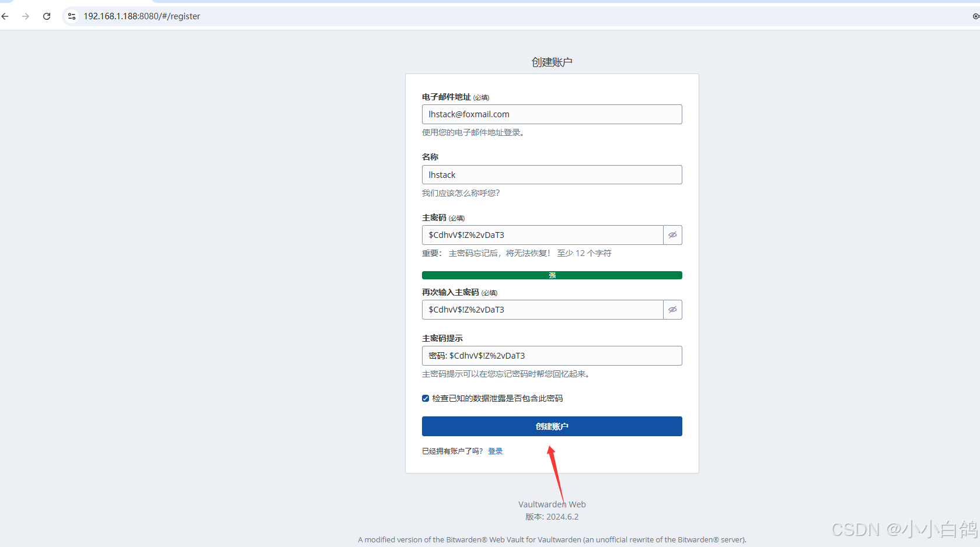Reload the register page
This screenshot has width=980, height=547.
[47, 16]
